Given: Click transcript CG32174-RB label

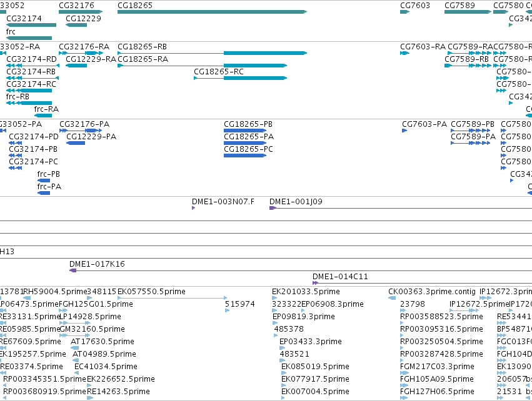Looking at the screenshot, I should [31, 72].
